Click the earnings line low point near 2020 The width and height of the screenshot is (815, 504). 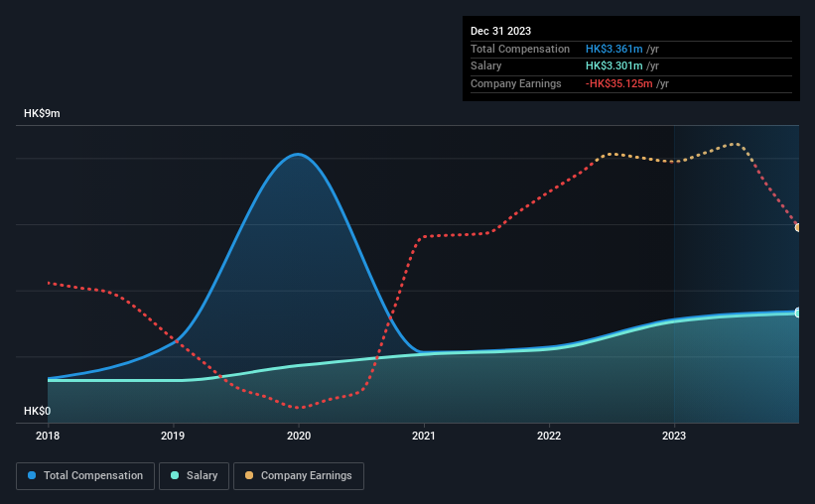point(299,408)
